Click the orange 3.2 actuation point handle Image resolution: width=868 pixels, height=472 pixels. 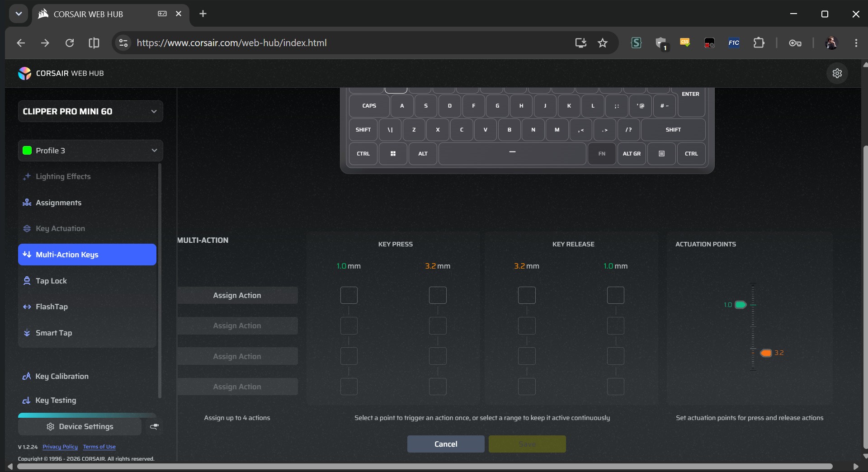pos(766,353)
